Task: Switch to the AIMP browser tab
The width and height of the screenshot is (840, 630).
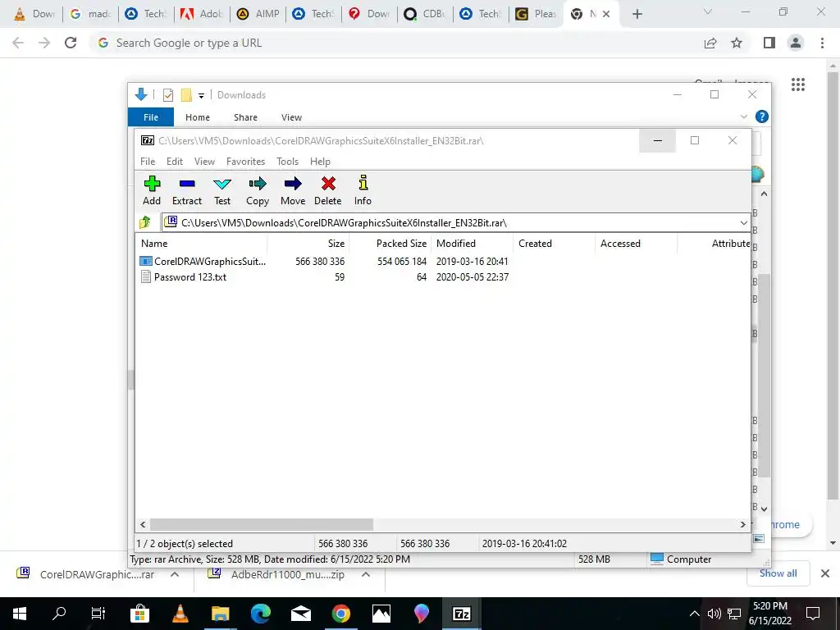Action: tap(258, 14)
